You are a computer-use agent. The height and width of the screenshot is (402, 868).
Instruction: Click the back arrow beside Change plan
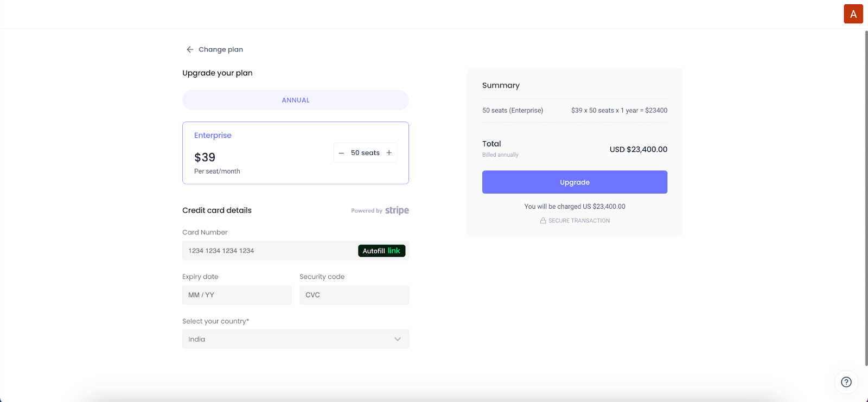point(190,49)
